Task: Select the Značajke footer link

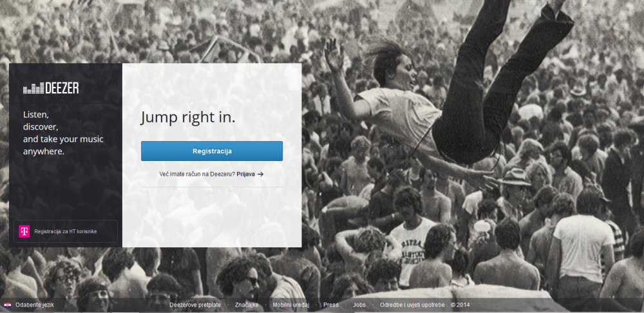Action: [x=247, y=305]
